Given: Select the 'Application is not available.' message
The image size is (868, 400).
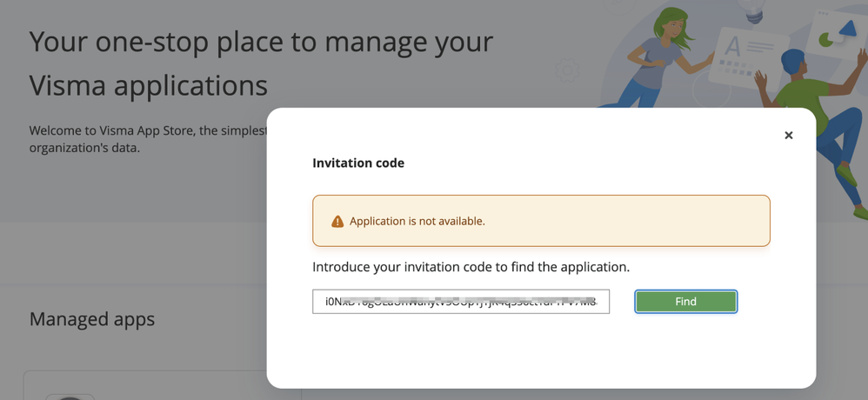Looking at the screenshot, I should [x=417, y=221].
